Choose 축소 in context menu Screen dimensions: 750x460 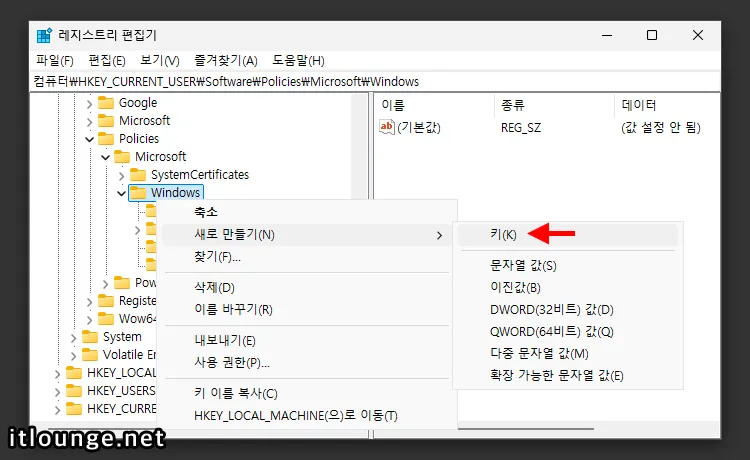pyautogui.click(x=307, y=212)
